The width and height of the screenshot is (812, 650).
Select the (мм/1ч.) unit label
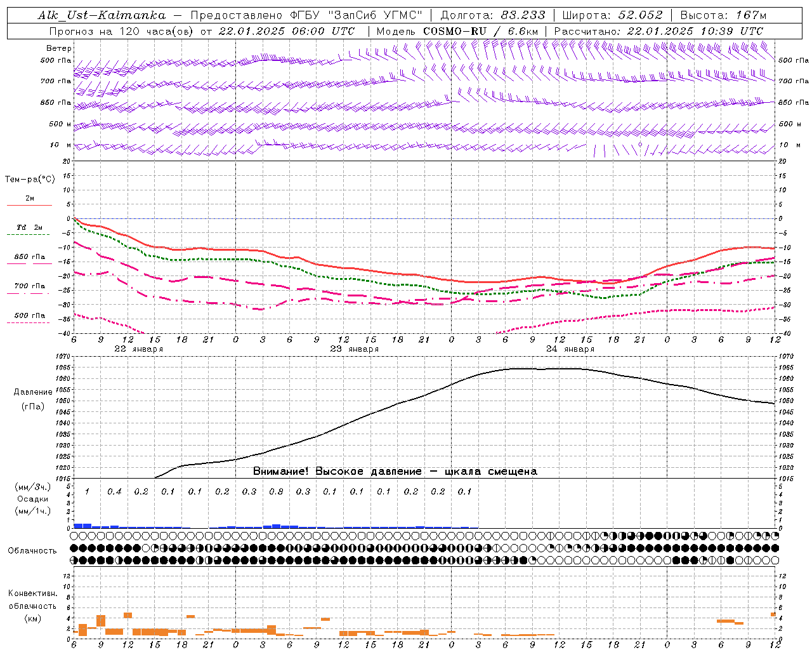[33, 511]
